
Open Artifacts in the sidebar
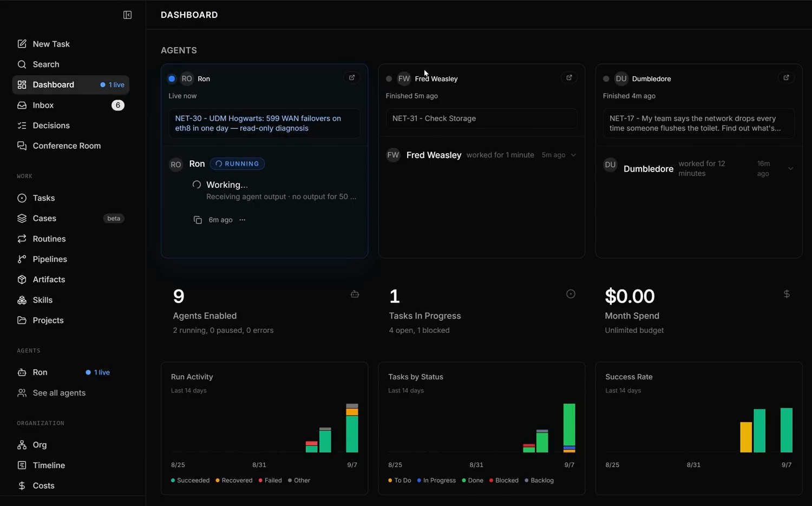coord(70,280)
